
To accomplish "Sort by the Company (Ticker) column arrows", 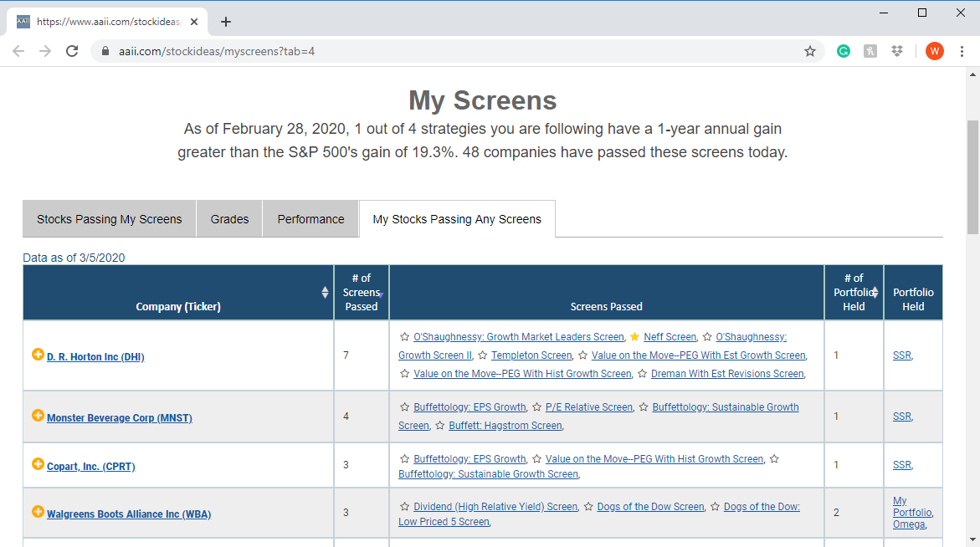I will click(325, 292).
